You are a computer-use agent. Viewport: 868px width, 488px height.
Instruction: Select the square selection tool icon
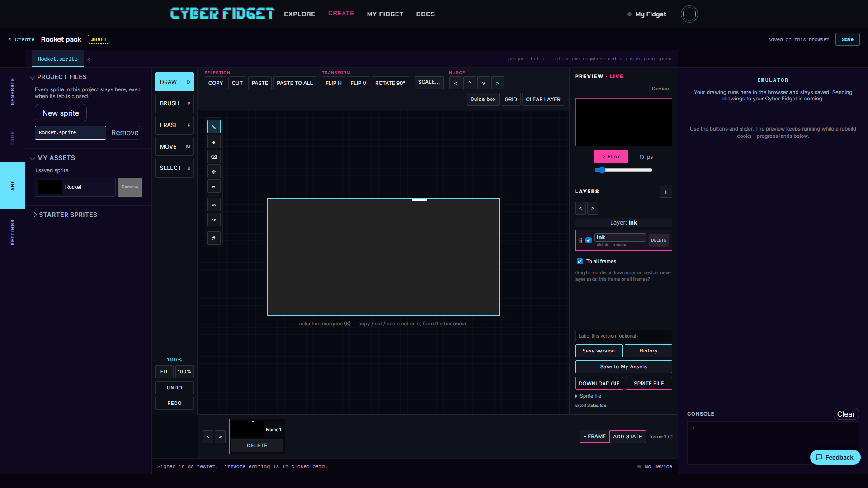[214, 187]
